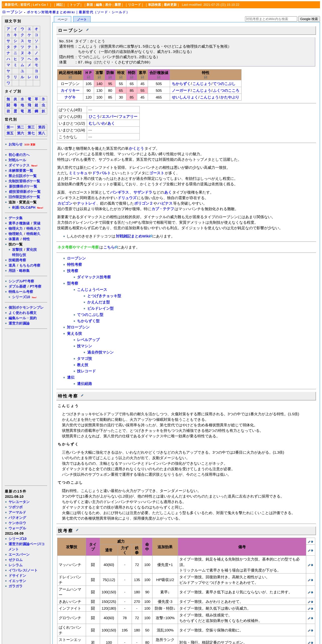Open お知らせ link in sidebar
Image resolution: width=322 pixels, height=644 pixels.
click(16, 144)
